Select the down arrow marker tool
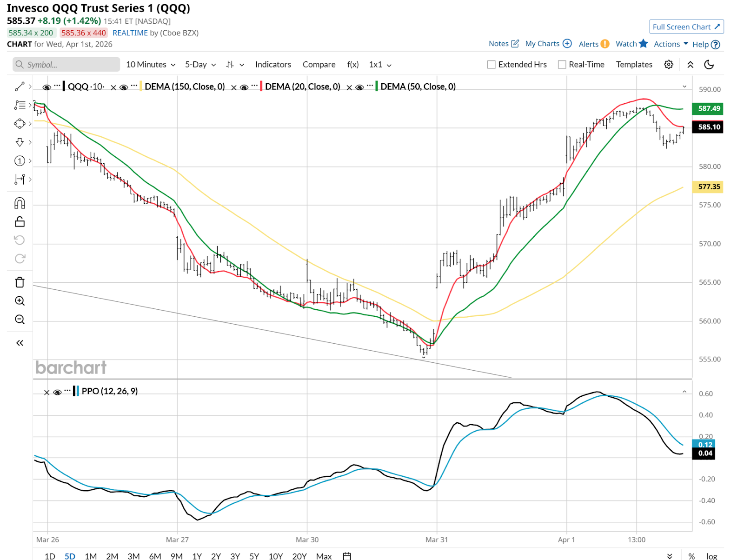Screen dimensions: 744x560 coord(20,142)
